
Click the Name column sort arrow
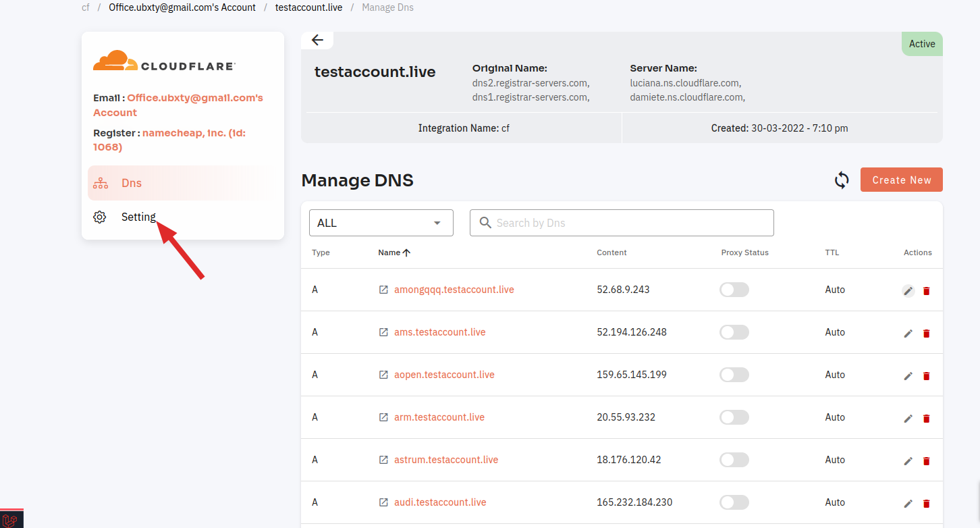(406, 253)
